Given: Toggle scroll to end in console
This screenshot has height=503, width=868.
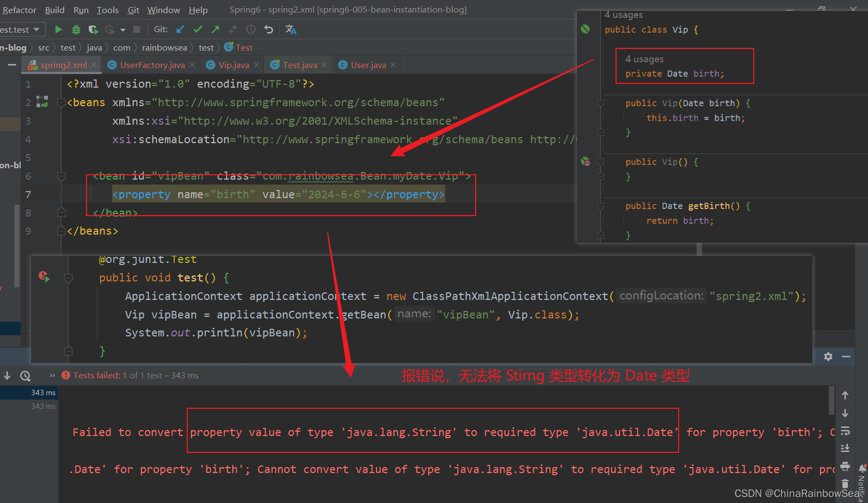Looking at the screenshot, I should [845, 448].
